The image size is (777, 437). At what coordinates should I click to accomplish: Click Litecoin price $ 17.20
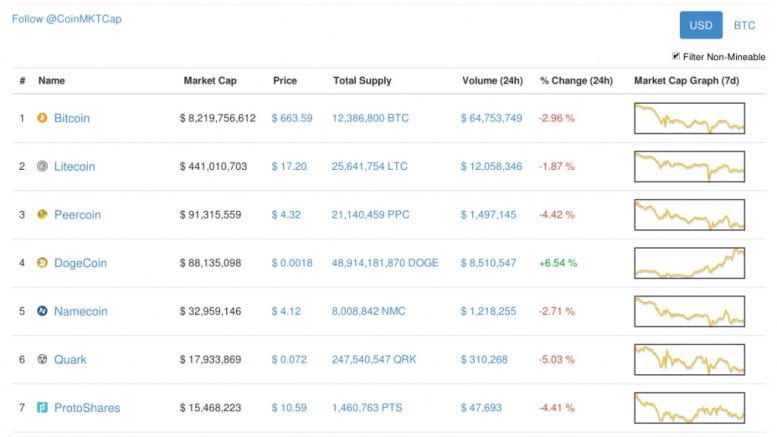[289, 166]
